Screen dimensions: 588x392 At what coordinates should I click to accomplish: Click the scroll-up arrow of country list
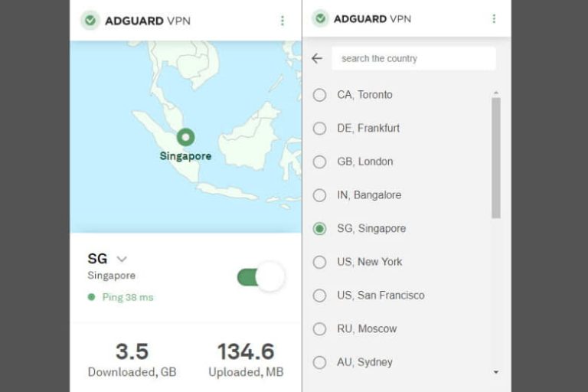495,93
